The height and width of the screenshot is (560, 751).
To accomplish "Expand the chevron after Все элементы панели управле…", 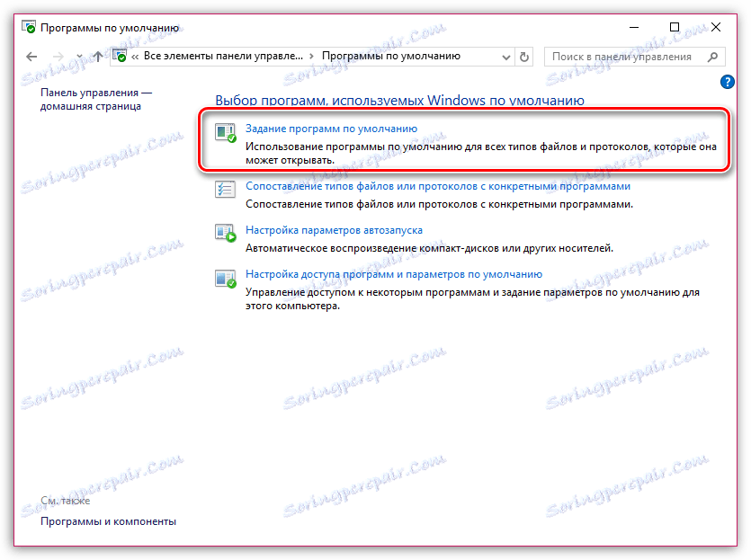I will point(311,57).
